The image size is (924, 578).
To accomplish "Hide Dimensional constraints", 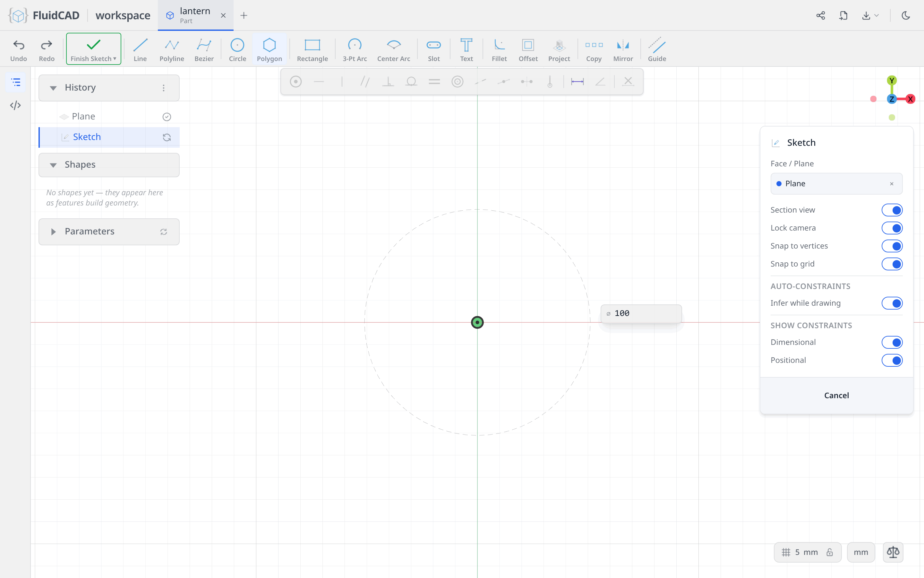I will point(892,342).
